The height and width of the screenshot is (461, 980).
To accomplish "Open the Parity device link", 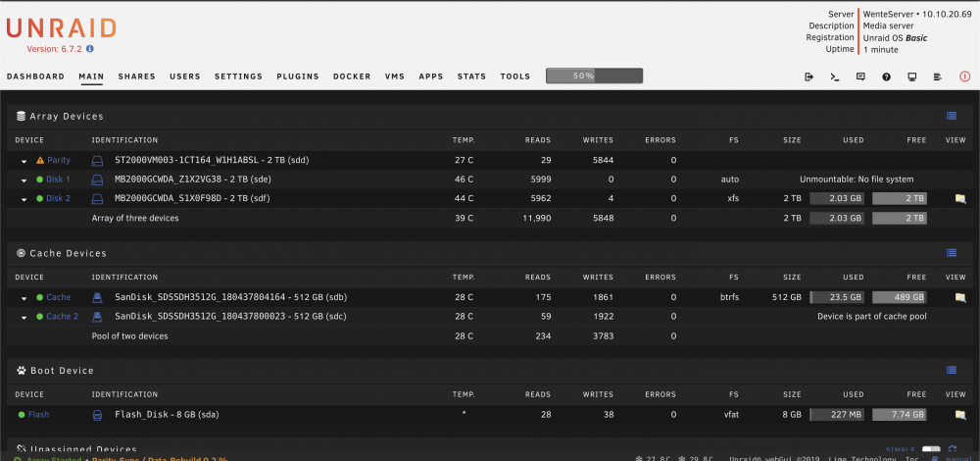I will click(59, 160).
